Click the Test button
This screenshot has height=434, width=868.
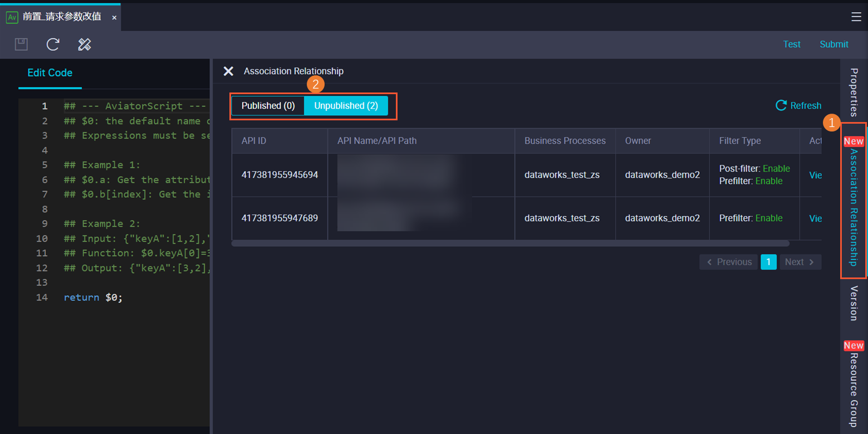[x=792, y=45]
